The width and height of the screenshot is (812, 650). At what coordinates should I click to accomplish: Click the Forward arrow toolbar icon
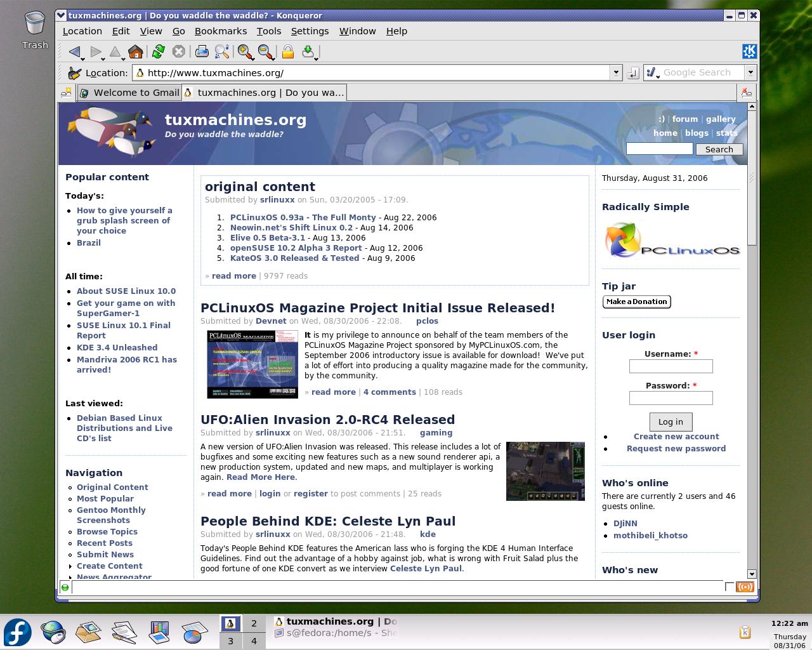96,52
